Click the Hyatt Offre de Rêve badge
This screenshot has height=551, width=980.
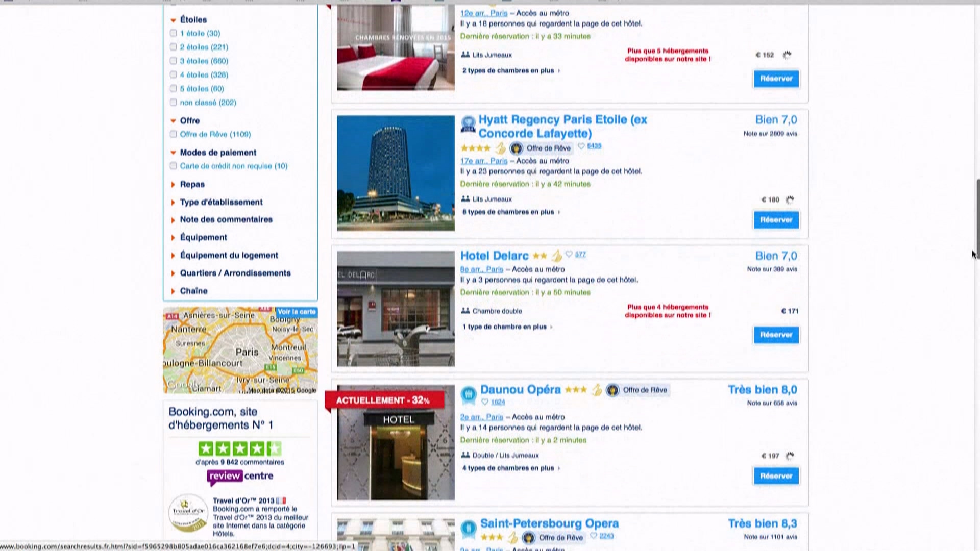click(542, 148)
